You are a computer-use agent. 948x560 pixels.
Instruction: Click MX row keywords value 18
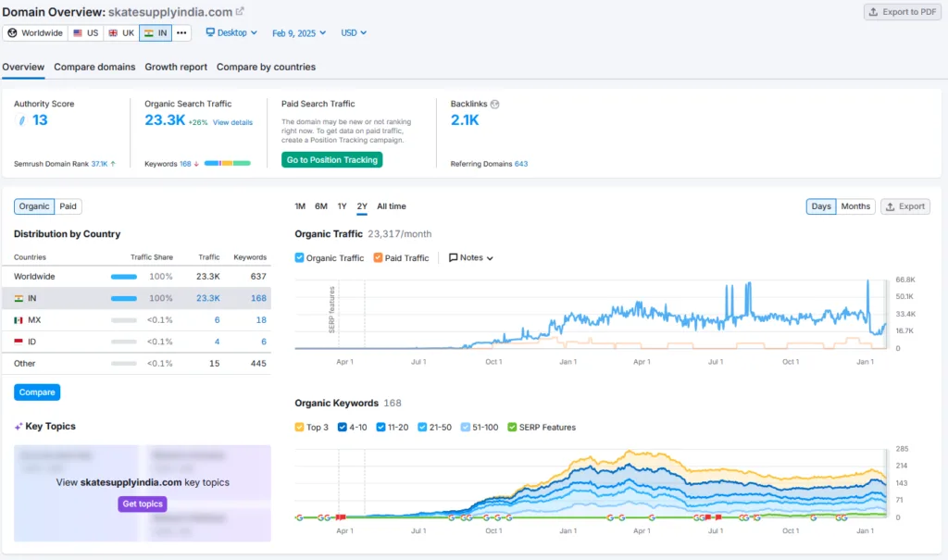point(261,320)
